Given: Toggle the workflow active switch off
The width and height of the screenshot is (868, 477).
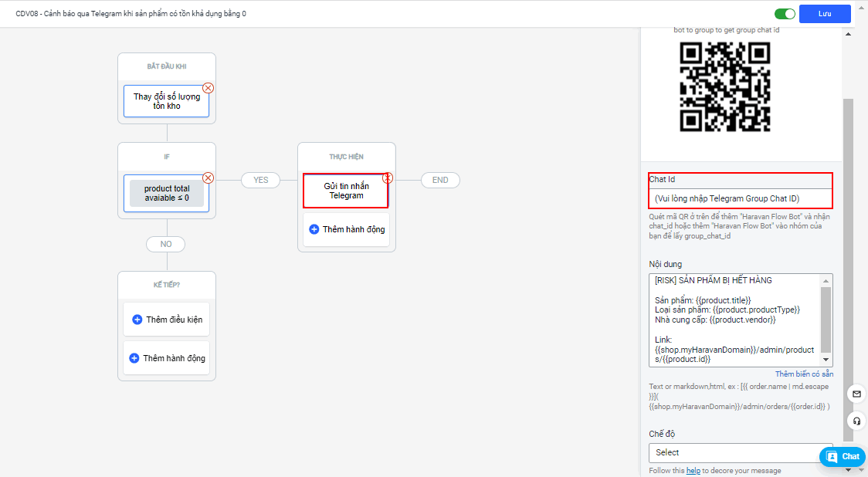Looking at the screenshot, I should click(x=785, y=14).
